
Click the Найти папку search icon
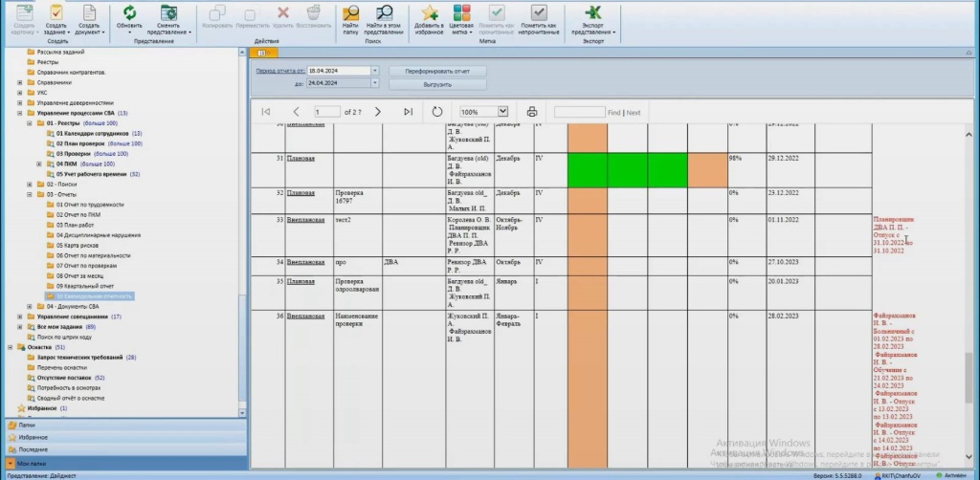(x=350, y=12)
